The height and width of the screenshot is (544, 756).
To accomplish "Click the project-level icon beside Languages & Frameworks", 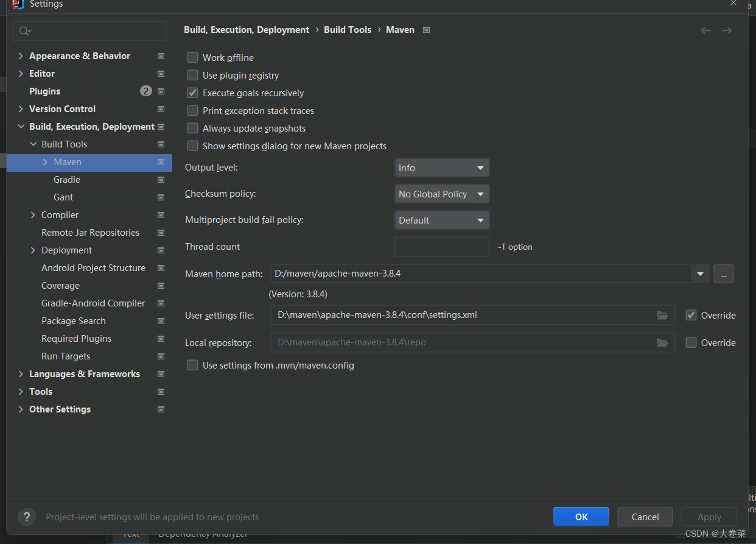I will point(161,374).
